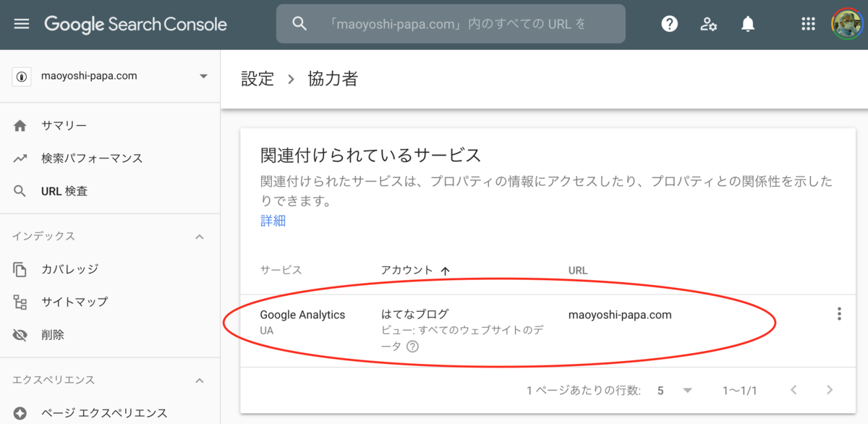Click the 1〜1/1 pagination count
The height and width of the screenshot is (424, 868).
click(x=739, y=391)
